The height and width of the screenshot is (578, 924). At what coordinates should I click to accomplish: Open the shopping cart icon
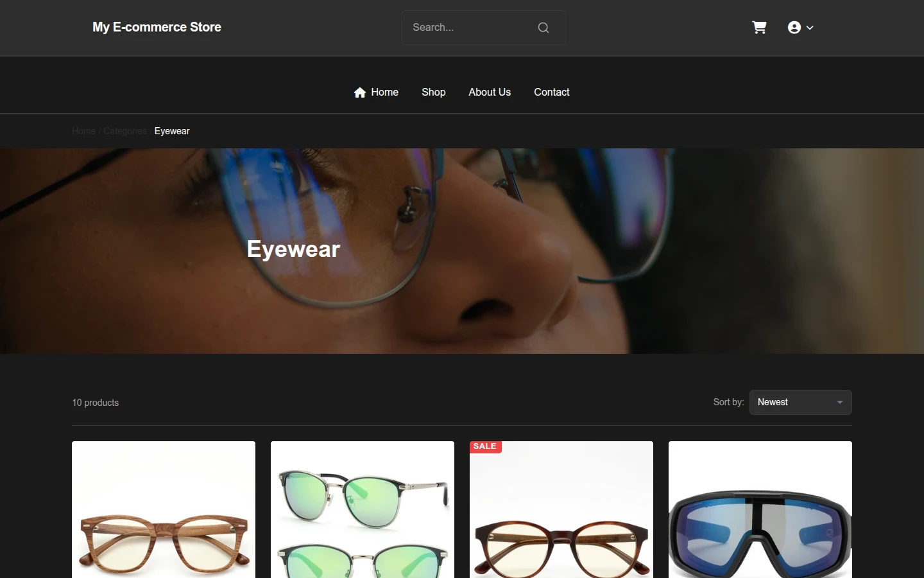[759, 28]
